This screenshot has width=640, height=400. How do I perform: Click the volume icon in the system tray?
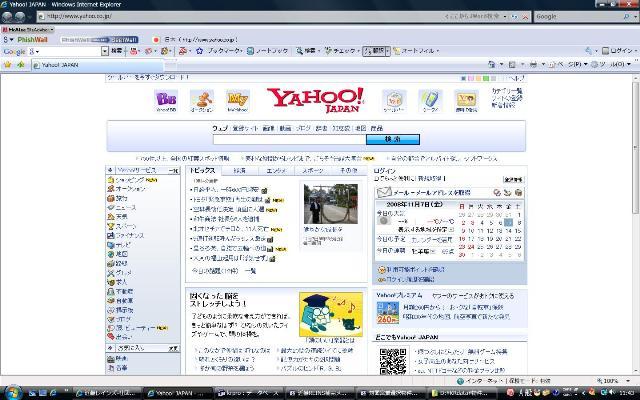coord(611,393)
